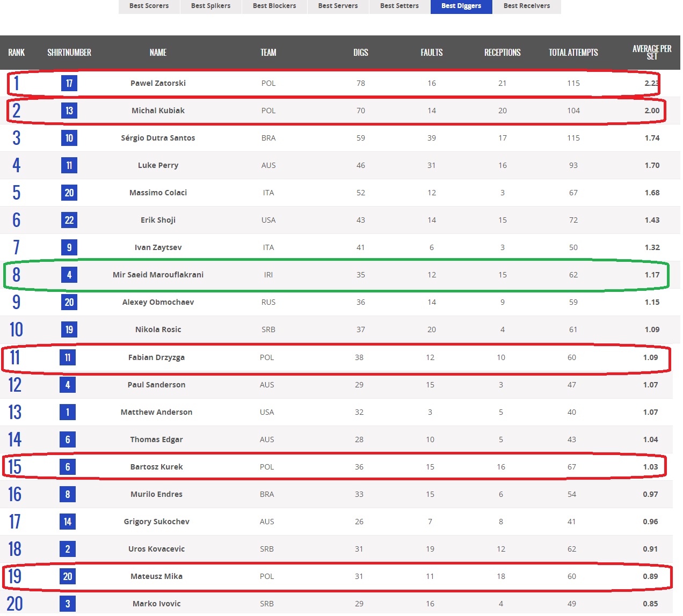Switch to the Best Scorers tab

click(x=149, y=6)
